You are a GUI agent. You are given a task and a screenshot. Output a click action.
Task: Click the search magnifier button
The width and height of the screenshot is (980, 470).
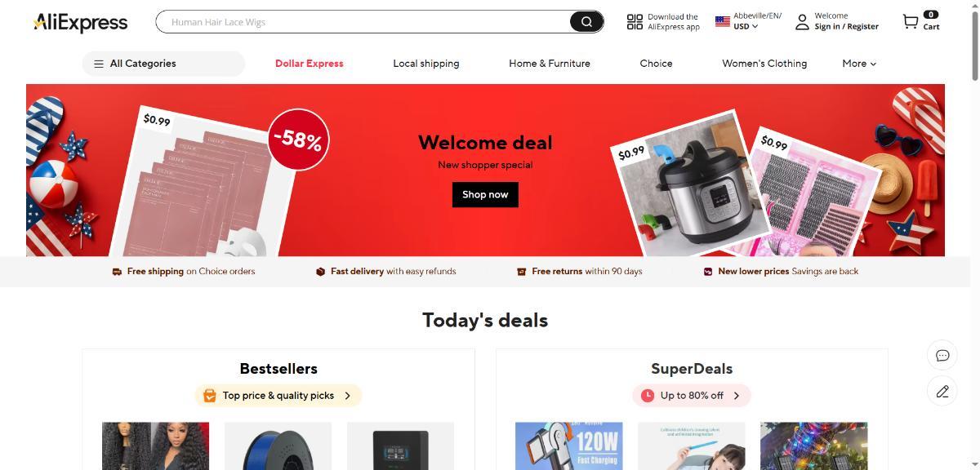coord(586,22)
